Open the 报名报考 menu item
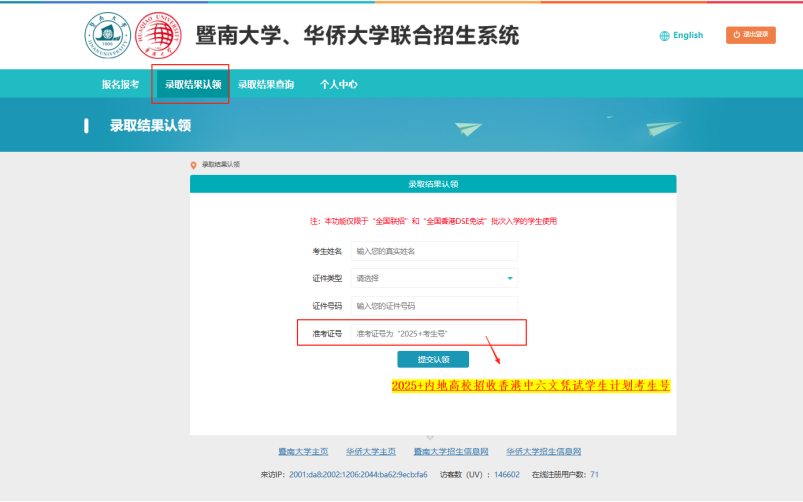This screenshot has width=803, height=502. 120,85
